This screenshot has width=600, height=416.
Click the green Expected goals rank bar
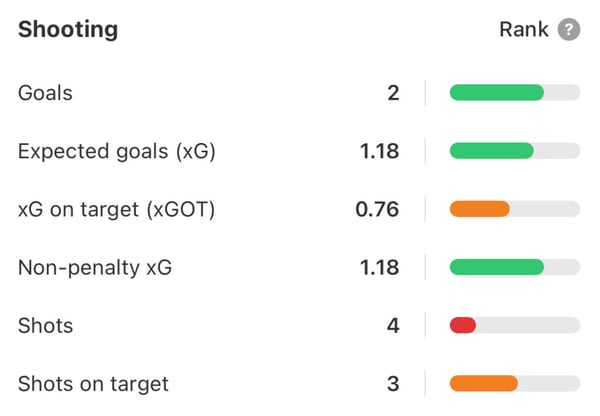point(492,151)
